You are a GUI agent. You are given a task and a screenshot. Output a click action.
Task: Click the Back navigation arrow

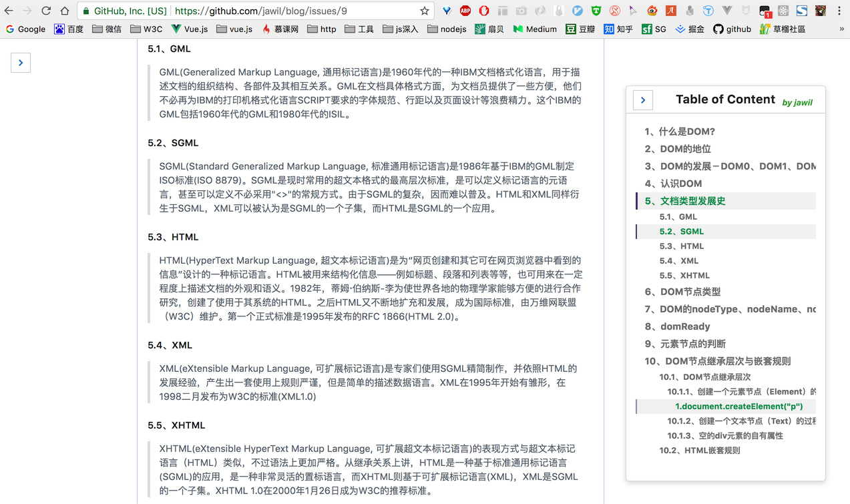[x=10, y=10]
